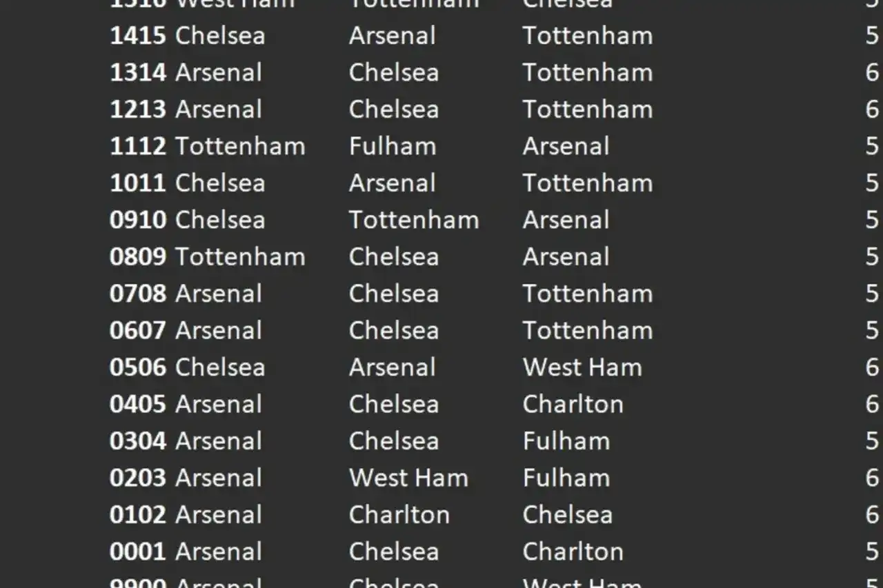Select the 0001 season label

tap(137, 551)
